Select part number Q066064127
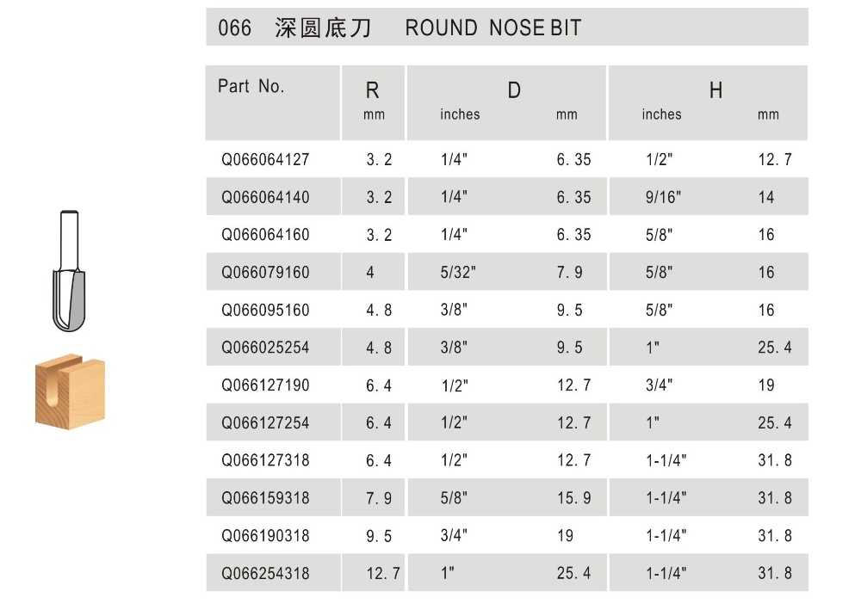 point(265,160)
